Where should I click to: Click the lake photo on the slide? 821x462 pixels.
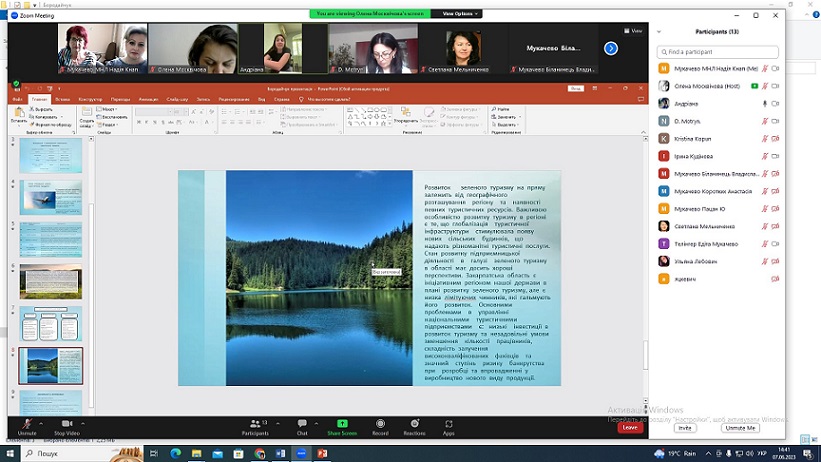point(319,278)
